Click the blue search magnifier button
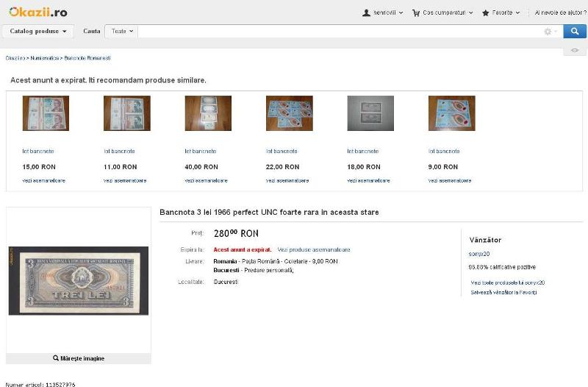Viewport: 588px width, 387px height. tap(575, 31)
